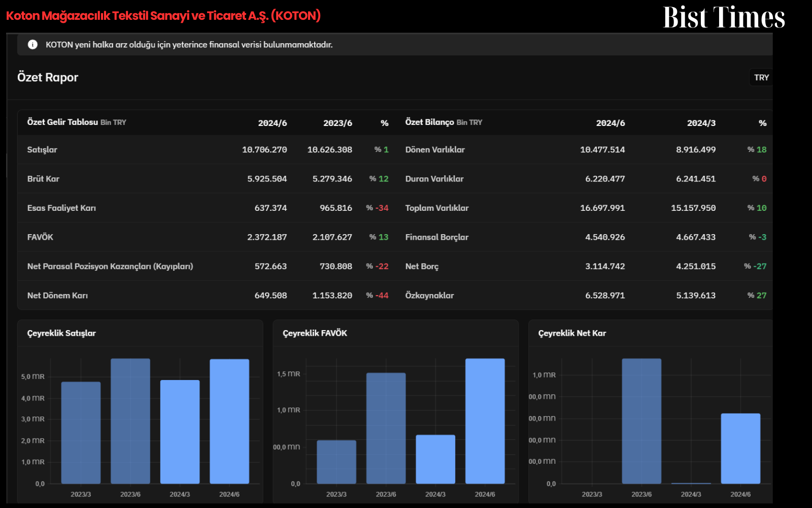
Task: Click the FAVÖK value 2.372.187
Action: click(x=267, y=237)
